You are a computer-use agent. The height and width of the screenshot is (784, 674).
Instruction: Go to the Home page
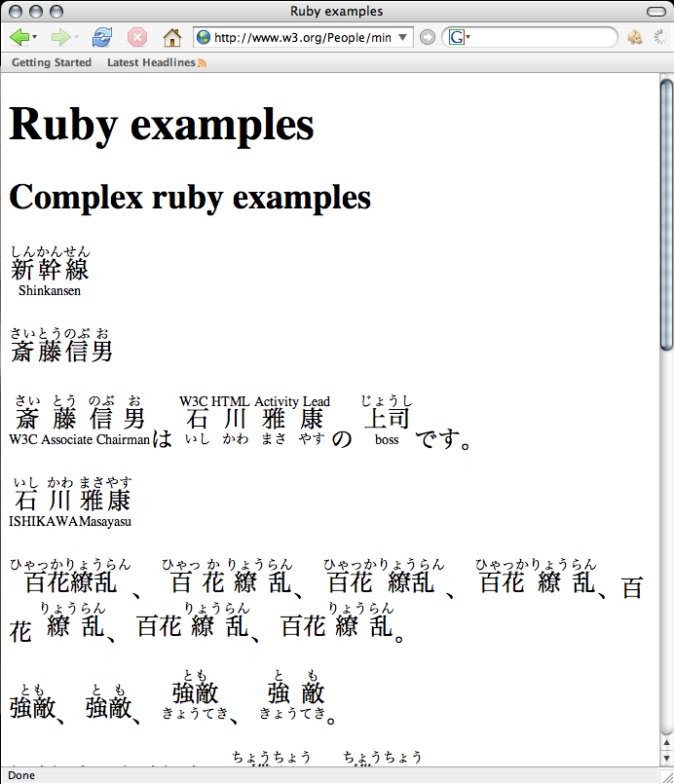click(x=172, y=37)
